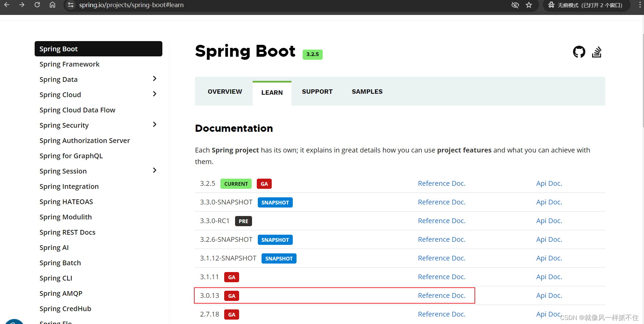Open the SUPPORT tab

(x=317, y=92)
